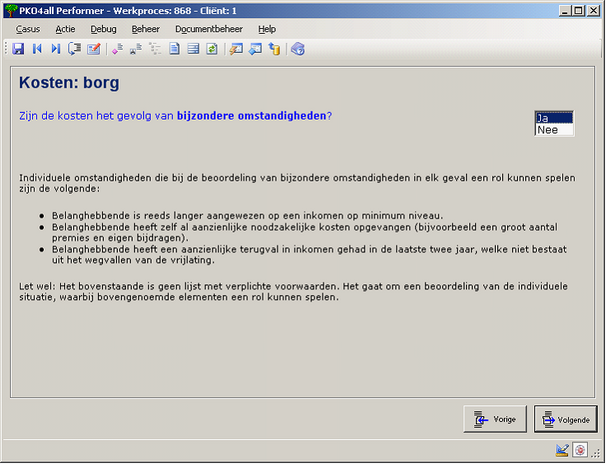606x464 pixels.
Task: Open the blue document page icon
Action: pyautogui.click(x=174, y=49)
